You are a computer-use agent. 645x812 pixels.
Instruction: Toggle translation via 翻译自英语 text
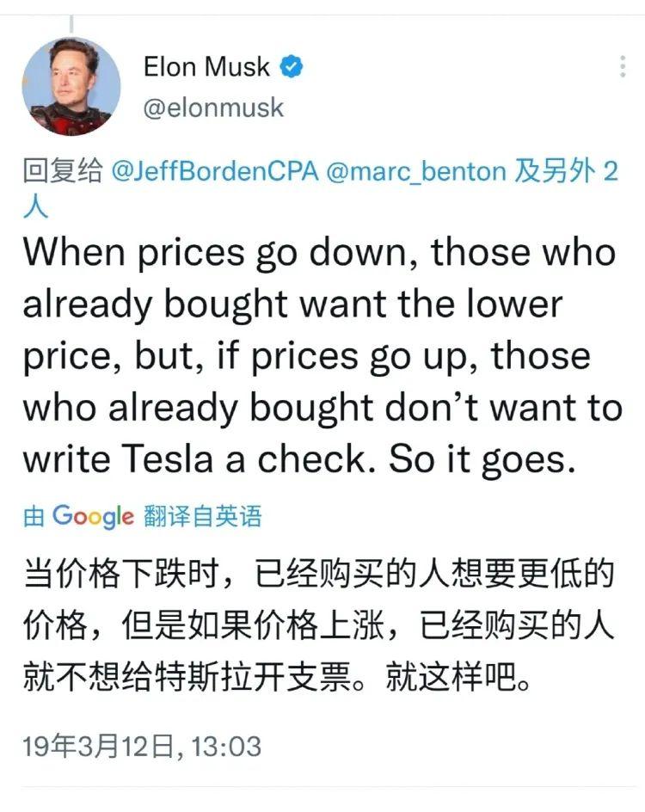coord(203,516)
